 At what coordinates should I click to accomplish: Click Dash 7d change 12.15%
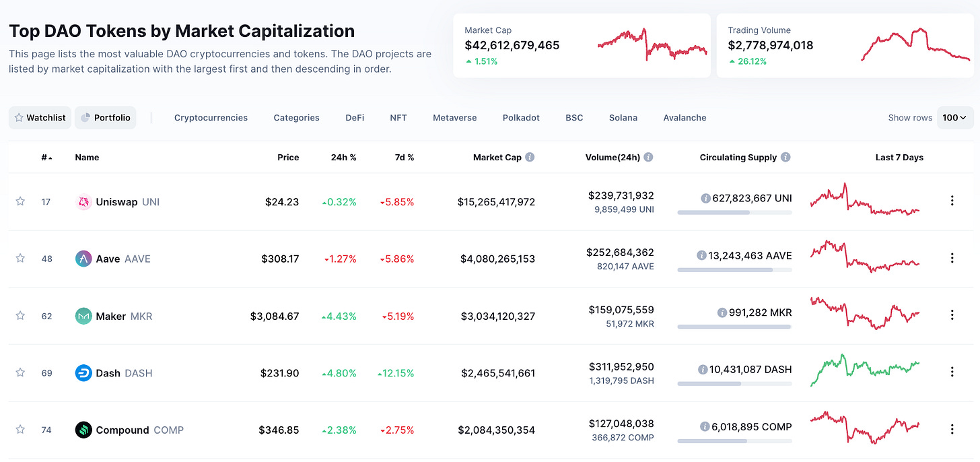(x=396, y=372)
